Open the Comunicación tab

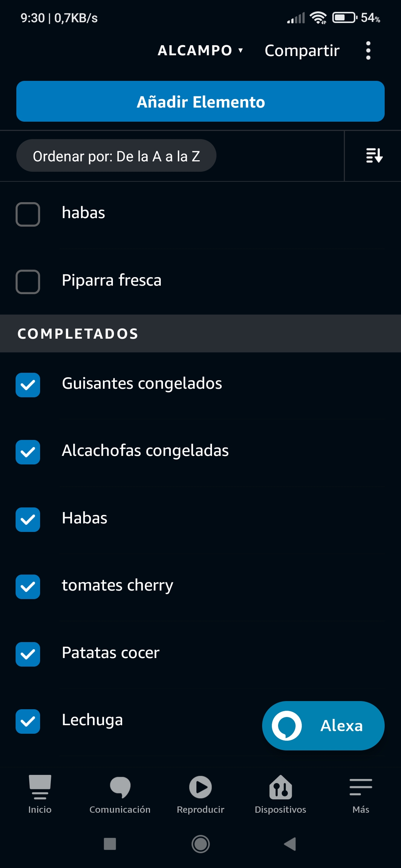(120, 794)
